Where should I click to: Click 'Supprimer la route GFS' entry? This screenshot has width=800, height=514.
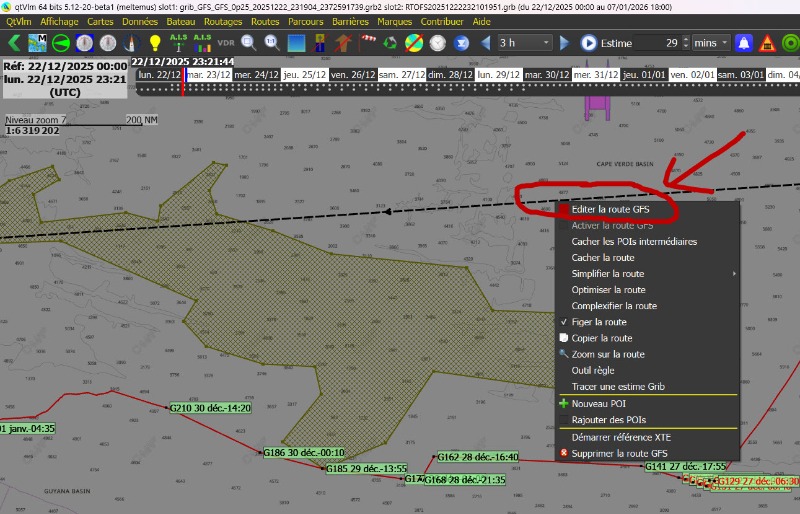click(x=619, y=453)
